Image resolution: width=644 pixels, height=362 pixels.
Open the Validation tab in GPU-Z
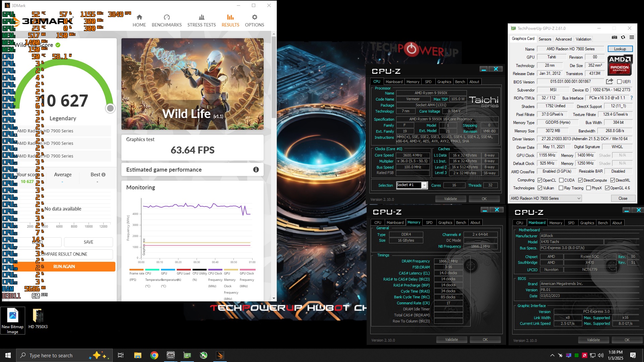click(x=583, y=39)
